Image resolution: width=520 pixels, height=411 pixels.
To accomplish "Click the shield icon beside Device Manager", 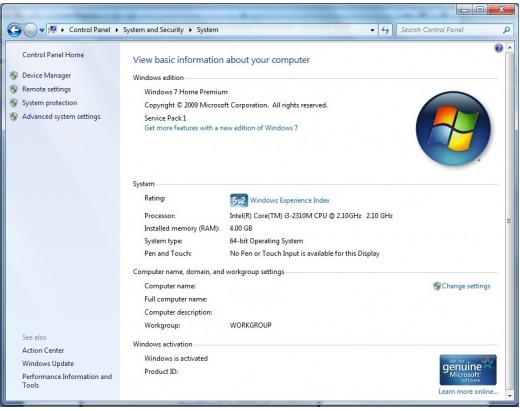I will [14, 75].
